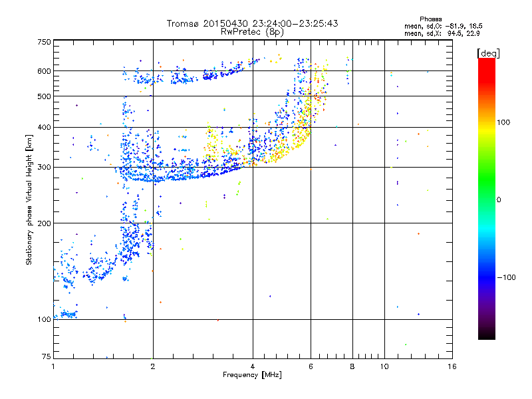Viewport: 532px width, 399px height.
Task: Click the 'mean, sd,O: -81.9, 18.5' statistic
Action: click(x=444, y=26)
